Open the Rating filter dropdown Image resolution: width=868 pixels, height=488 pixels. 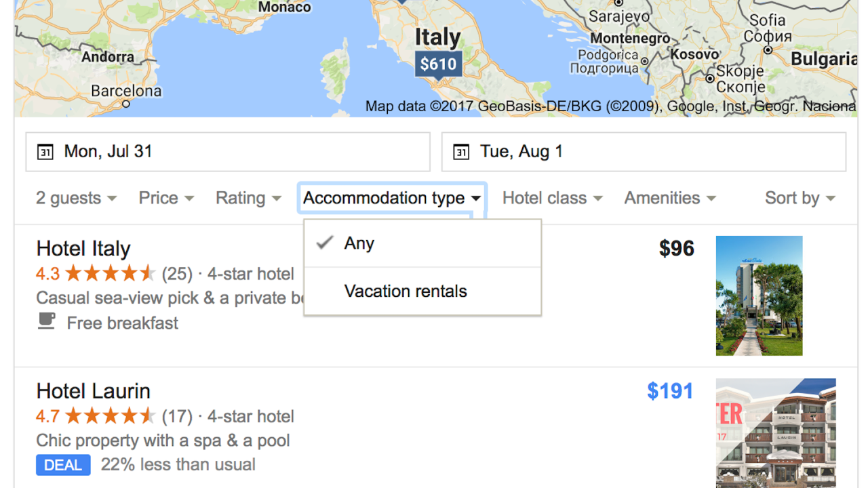coord(248,198)
